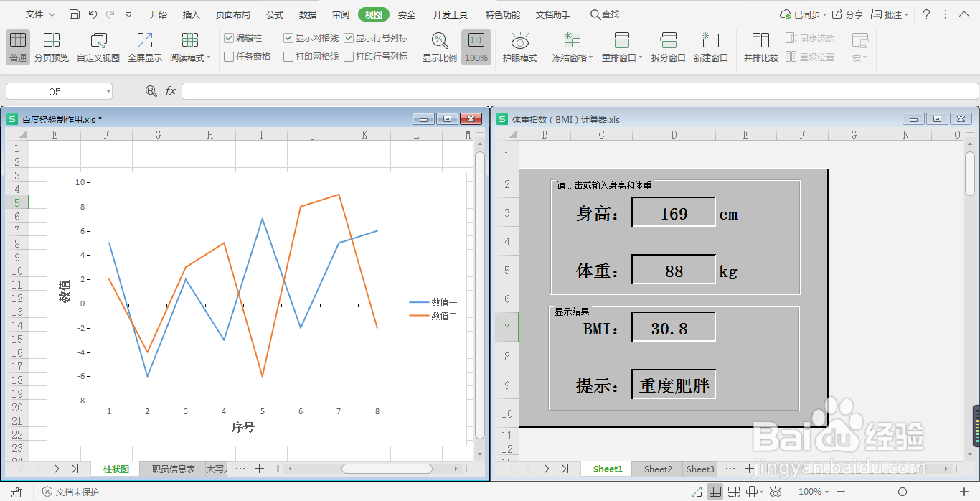Activate 阅读模式 reading mode icon

point(189,40)
